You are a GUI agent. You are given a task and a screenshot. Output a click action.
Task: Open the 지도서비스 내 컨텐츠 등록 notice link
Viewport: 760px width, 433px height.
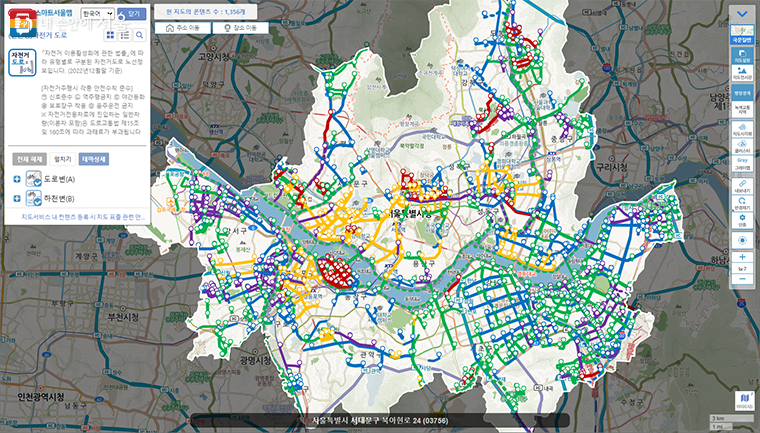pos(83,217)
